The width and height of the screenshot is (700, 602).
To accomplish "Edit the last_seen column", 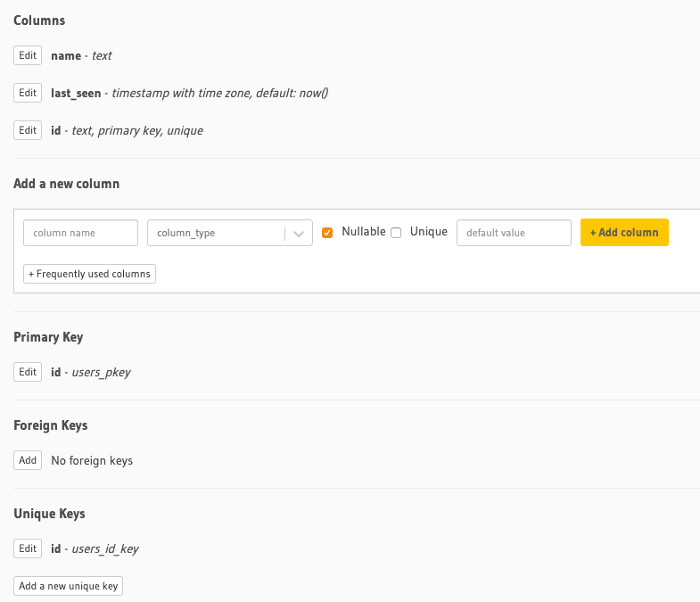I will pyautogui.click(x=28, y=93).
